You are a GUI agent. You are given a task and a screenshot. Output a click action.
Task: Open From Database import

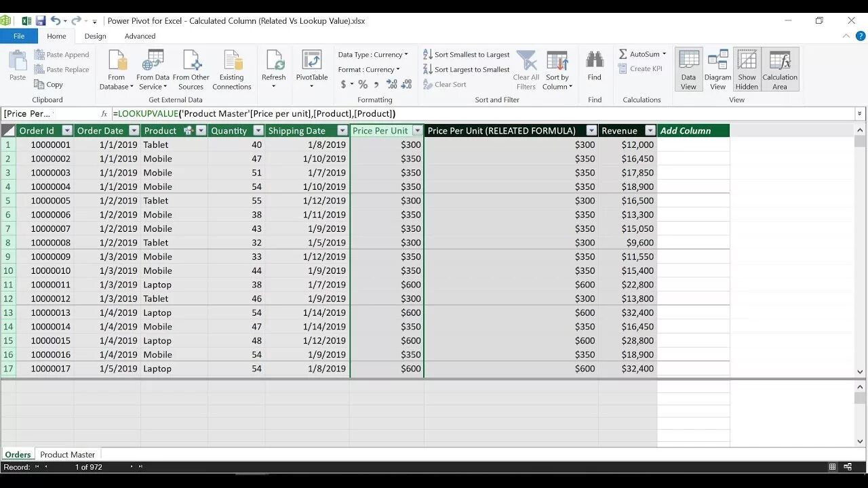coord(117,70)
